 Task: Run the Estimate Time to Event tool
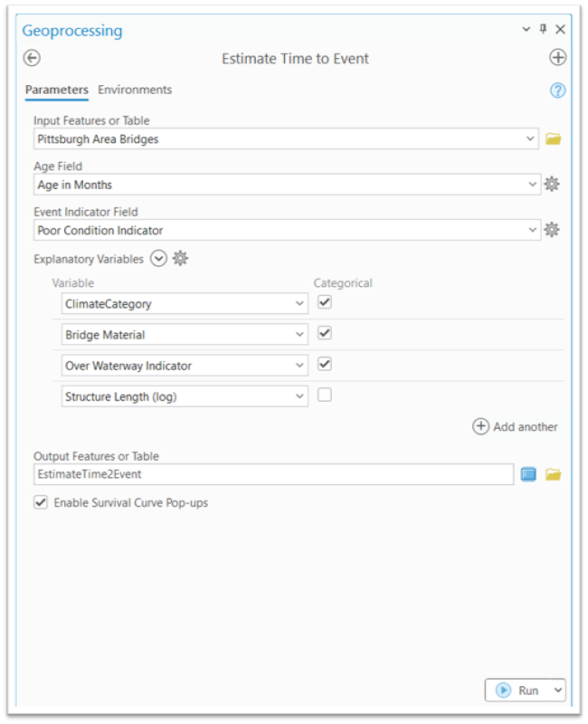519,690
